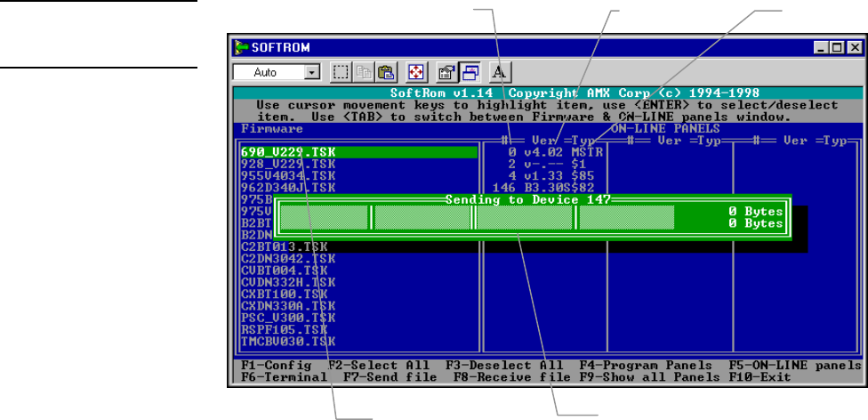Select firmware file CXDN330A.TSK
Viewport: 868px width, 420px height.
(288, 305)
